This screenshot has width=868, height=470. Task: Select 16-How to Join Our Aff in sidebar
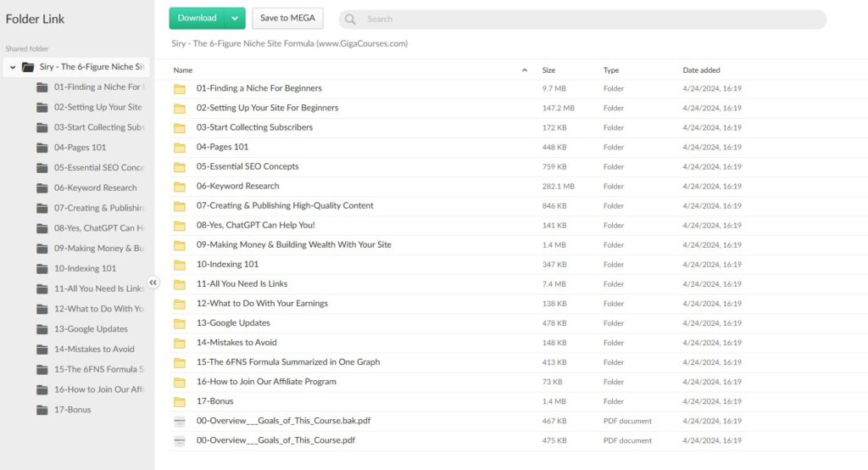coord(98,389)
